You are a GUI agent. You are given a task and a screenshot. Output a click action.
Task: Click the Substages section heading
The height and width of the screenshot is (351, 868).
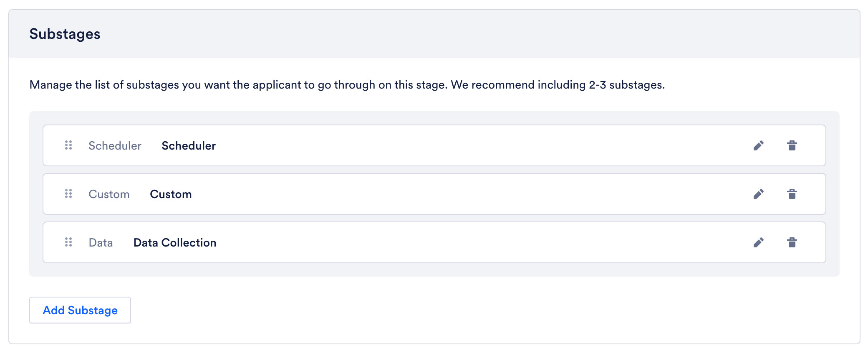click(65, 34)
